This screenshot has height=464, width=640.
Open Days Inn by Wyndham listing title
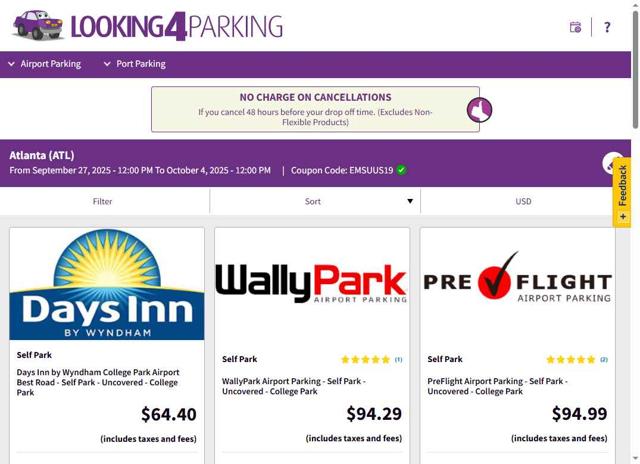[x=98, y=382]
